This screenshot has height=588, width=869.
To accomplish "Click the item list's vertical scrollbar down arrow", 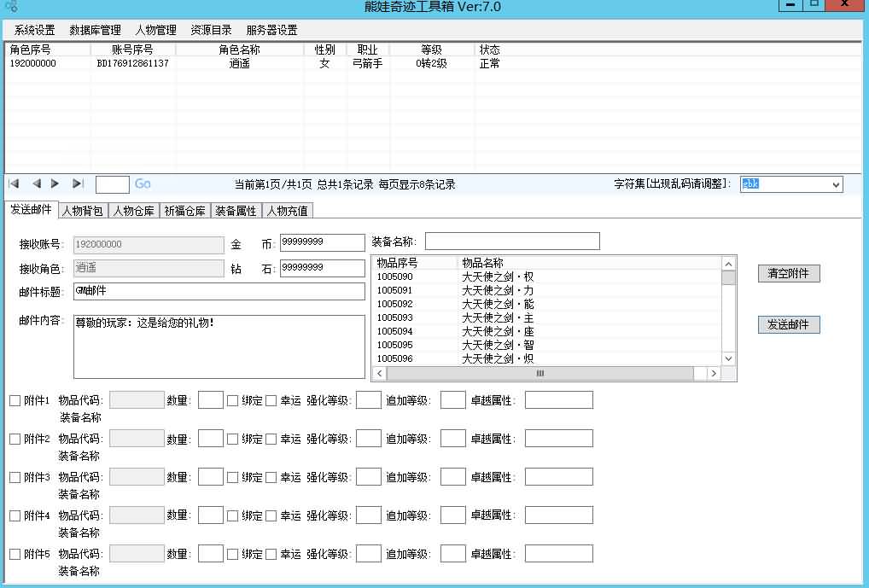I will click(727, 359).
